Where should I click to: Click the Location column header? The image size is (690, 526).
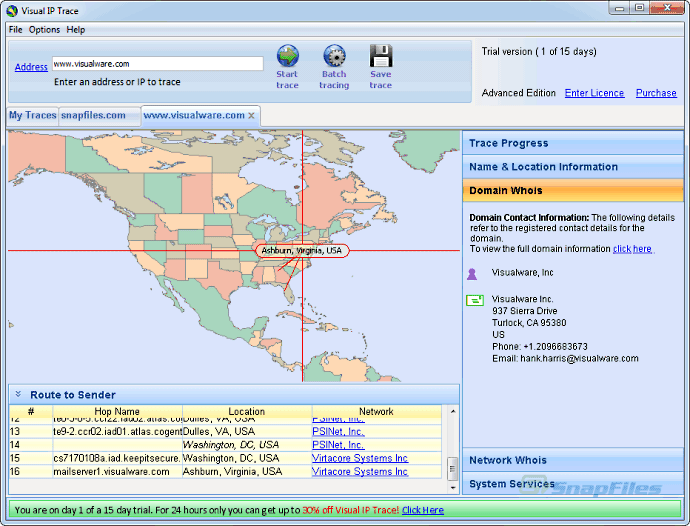pos(246,412)
